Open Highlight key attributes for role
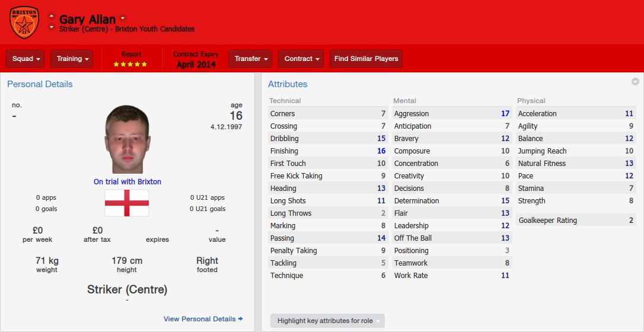644x332 pixels. (x=327, y=321)
